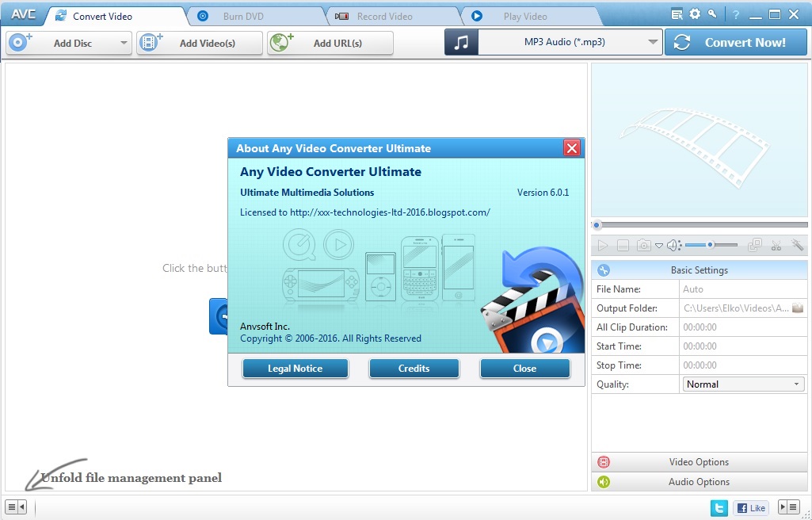The width and height of the screenshot is (812, 520).
Task: Maximize the AVC window
Action: pyautogui.click(x=775, y=14)
